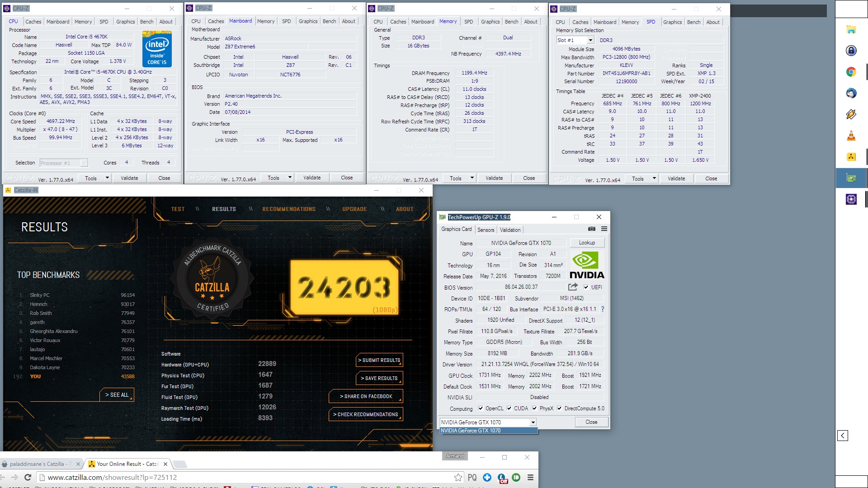Open Bench tab in CPU-Z Mainboard window
This screenshot has height=488, width=868.
pos(329,21)
